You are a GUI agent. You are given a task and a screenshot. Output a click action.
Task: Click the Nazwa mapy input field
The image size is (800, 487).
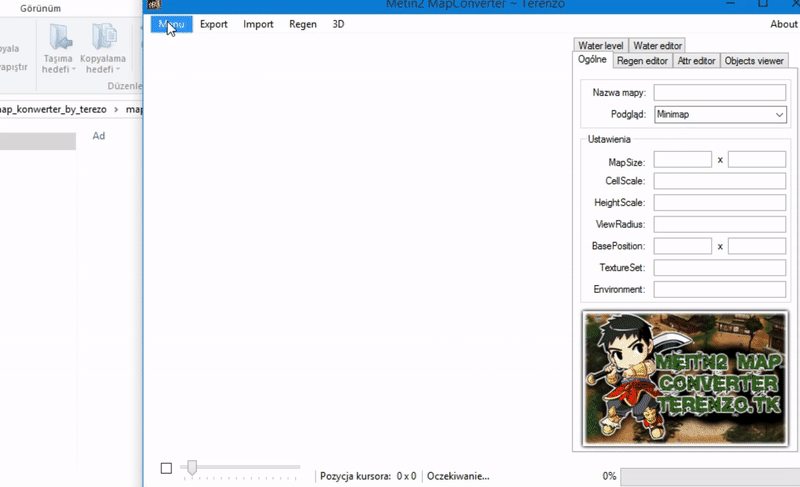tap(719, 92)
